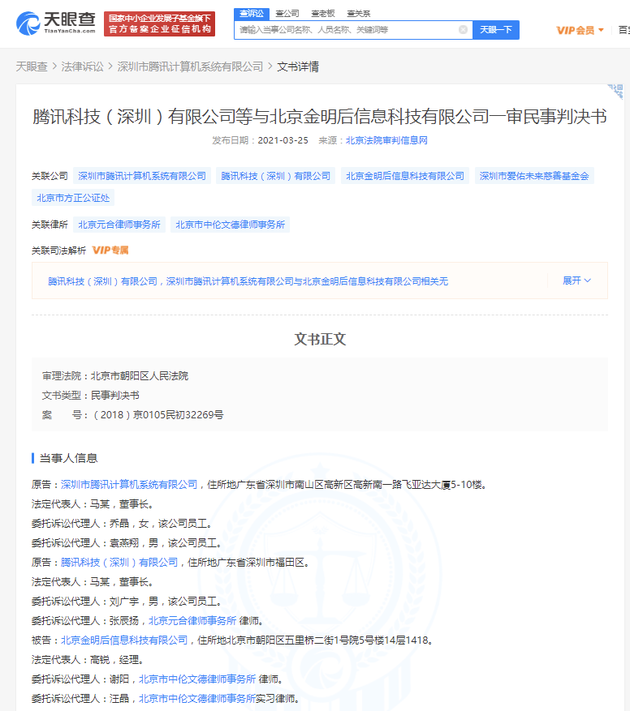
Task: Click the 北京元合律师事务所 related law firm tag
Action: 119,225
